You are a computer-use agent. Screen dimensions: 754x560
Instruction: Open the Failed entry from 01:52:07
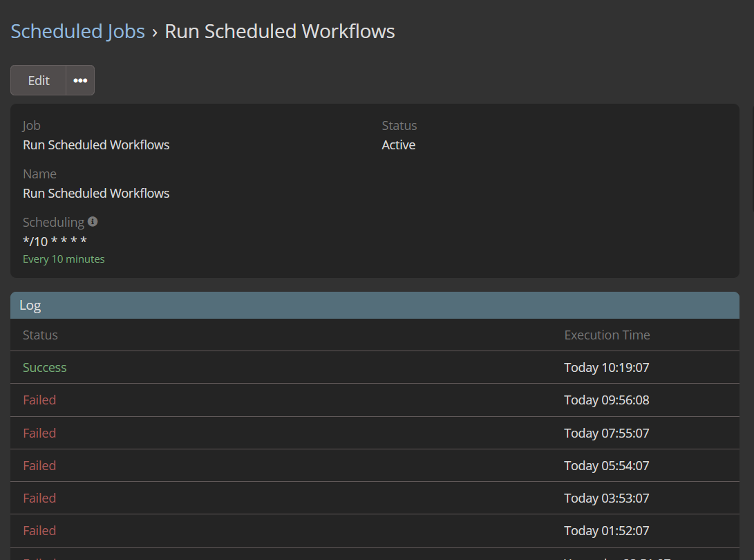pyautogui.click(x=39, y=531)
